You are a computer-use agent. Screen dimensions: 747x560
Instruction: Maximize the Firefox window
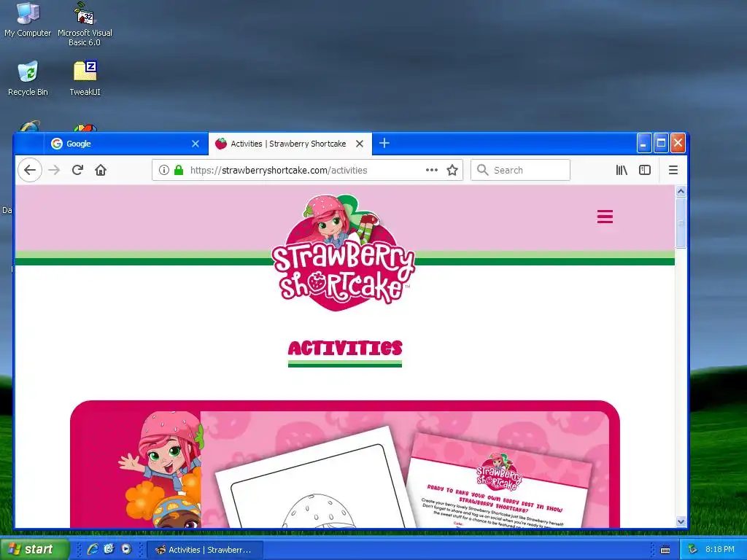661,143
